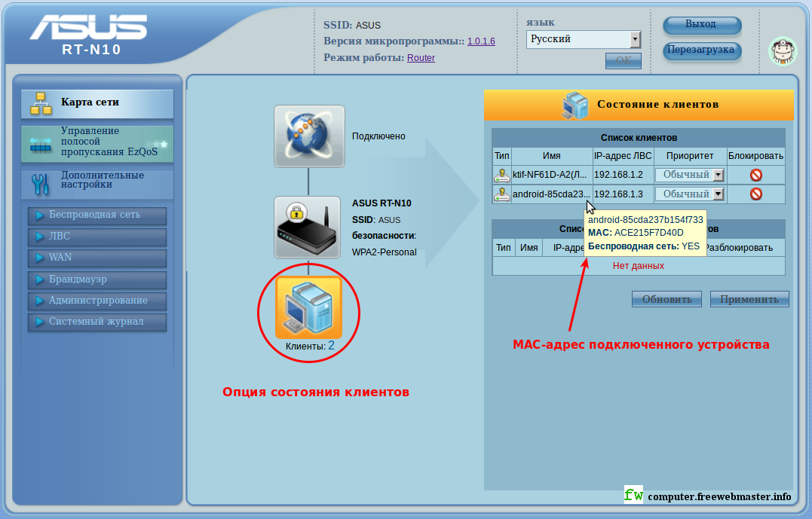Click the Перезагрузка reboot button
812x519 pixels.
coord(702,50)
